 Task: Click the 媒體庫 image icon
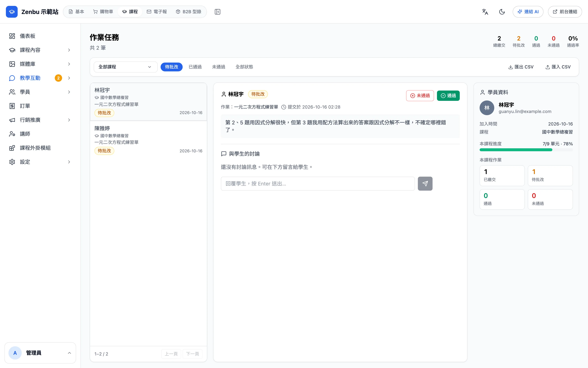[x=12, y=64]
